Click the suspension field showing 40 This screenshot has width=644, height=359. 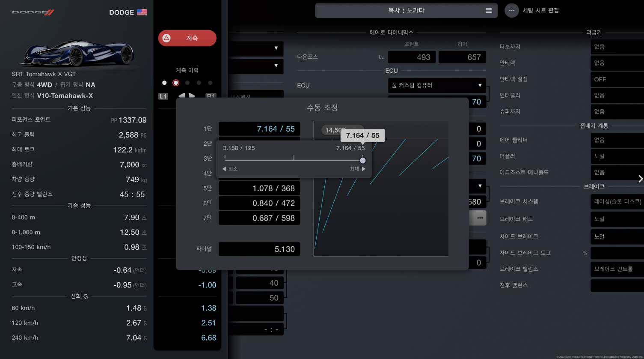[259, 283]
